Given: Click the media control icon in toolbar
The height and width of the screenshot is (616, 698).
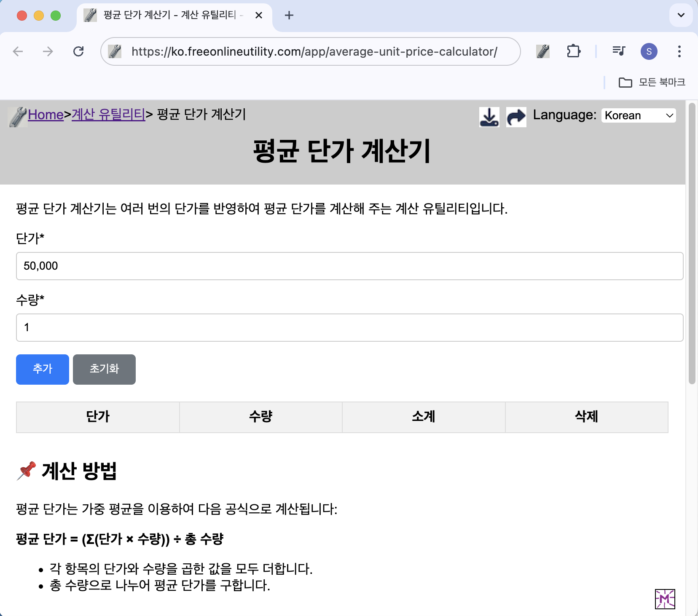Looking at the screenshot, I should click(618, 51).
